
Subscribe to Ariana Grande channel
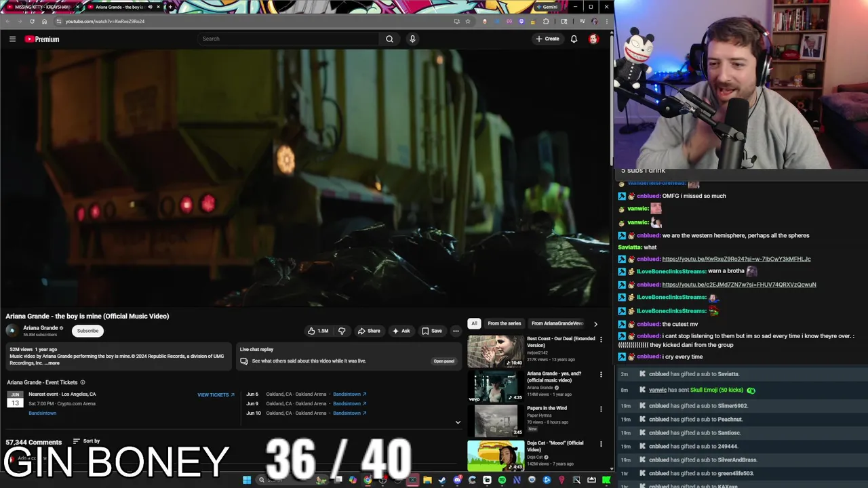tap(87, 331)
